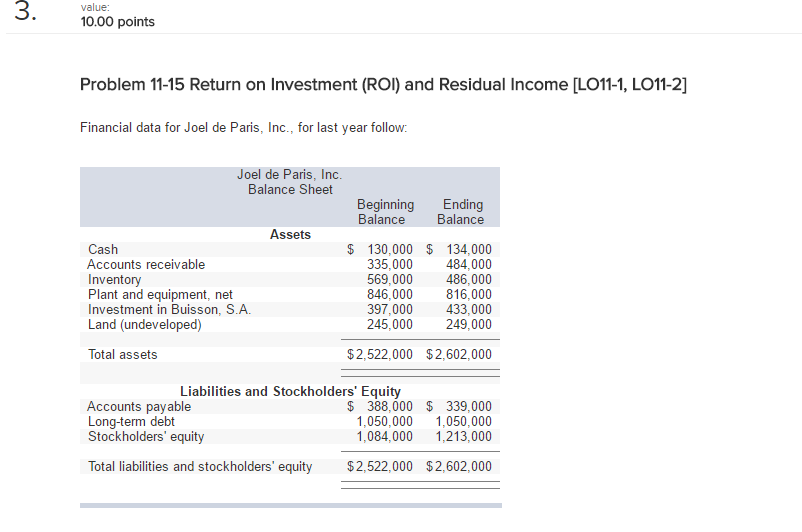Click Inventory ending value '486,000'
The width and height of the screenshot is (802, 532).
point(469,280)
